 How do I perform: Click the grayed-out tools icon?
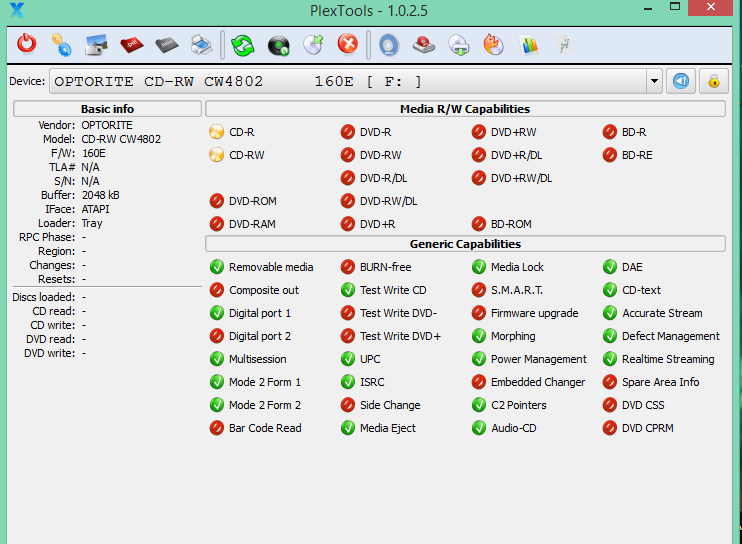pos(564,45)
